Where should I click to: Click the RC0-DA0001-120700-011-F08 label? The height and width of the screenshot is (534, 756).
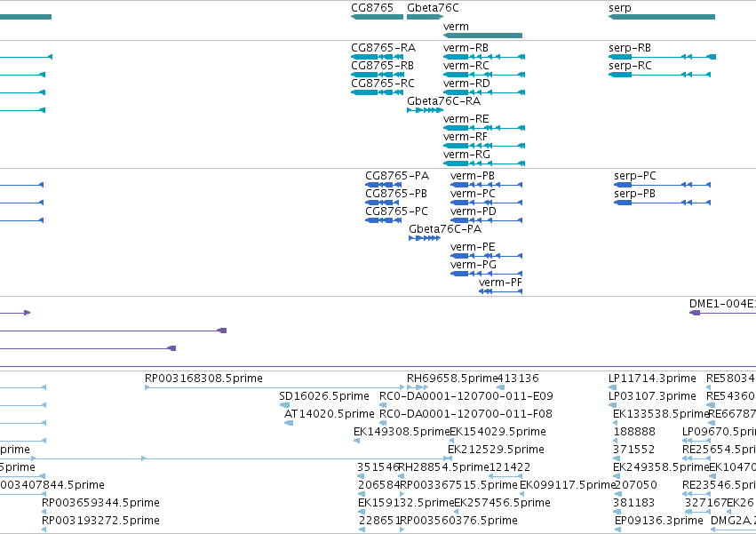[466, 414]
